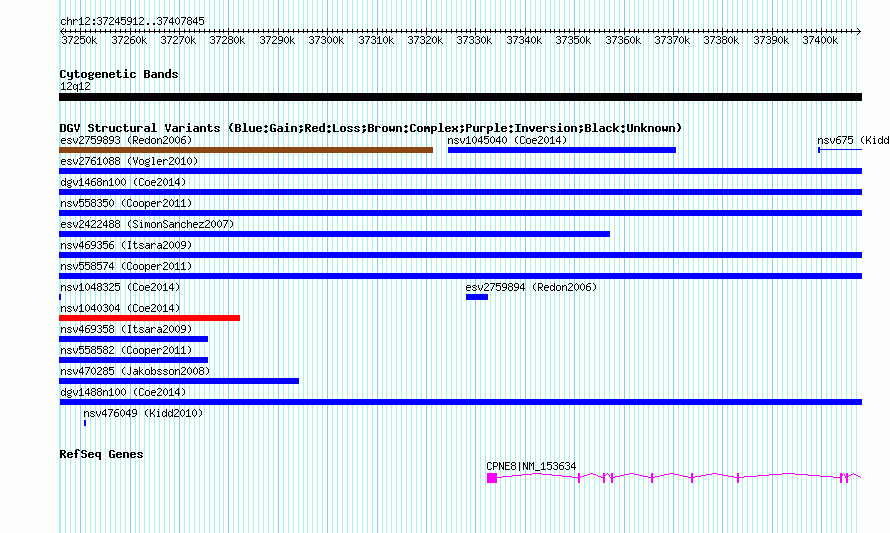Click the 37250k ruler position
Viewport: 890px width, 533px height.
[x=79, y=40]
